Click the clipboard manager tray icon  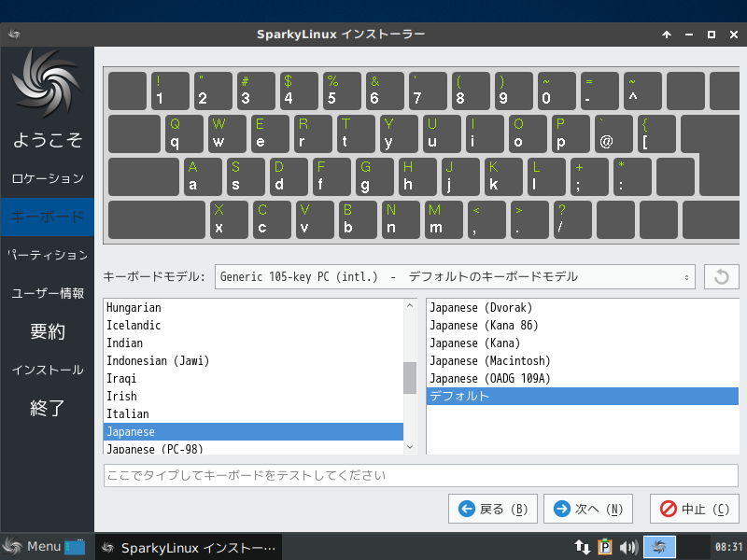(x=604, y=547)
